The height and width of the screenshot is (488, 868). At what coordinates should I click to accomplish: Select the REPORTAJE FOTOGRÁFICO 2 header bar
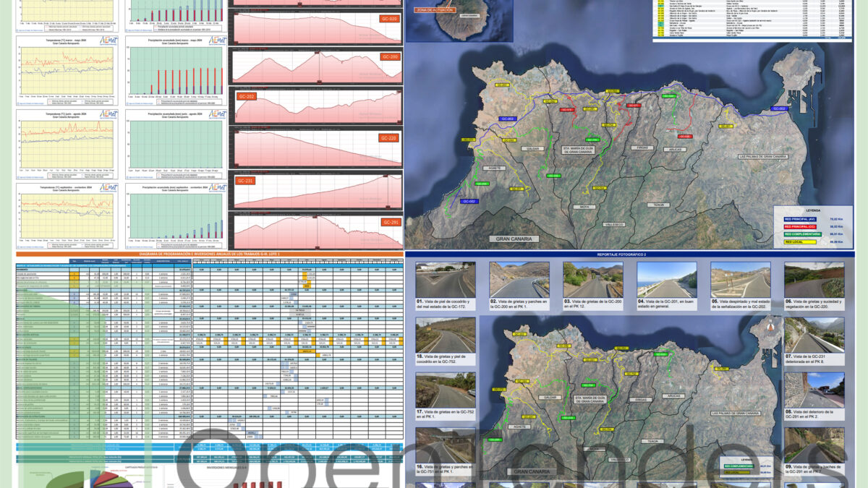[629, 254]
